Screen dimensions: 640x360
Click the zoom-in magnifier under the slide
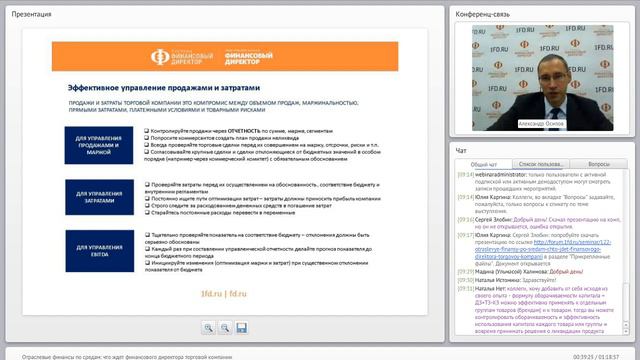pyautogui.click(x=209, y=328)
